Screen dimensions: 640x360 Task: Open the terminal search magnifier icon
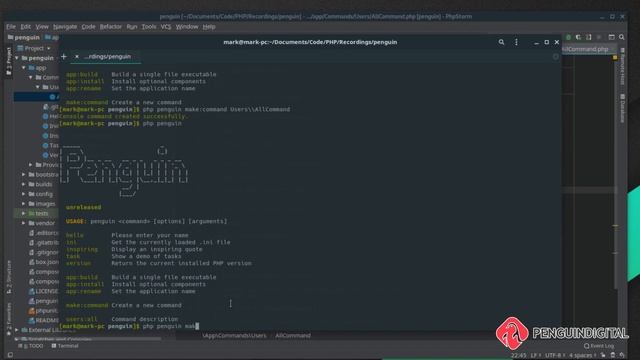(x=501, y=42)
